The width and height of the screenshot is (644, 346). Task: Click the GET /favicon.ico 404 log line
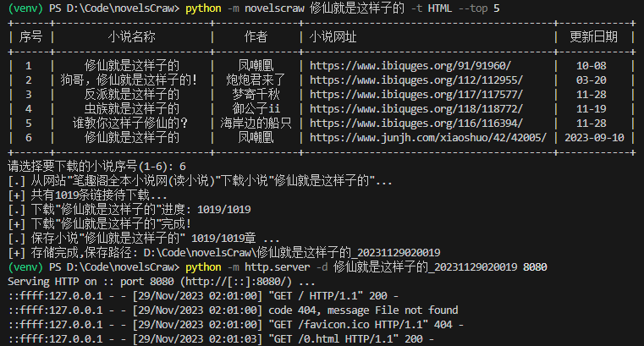click(235, 325)
